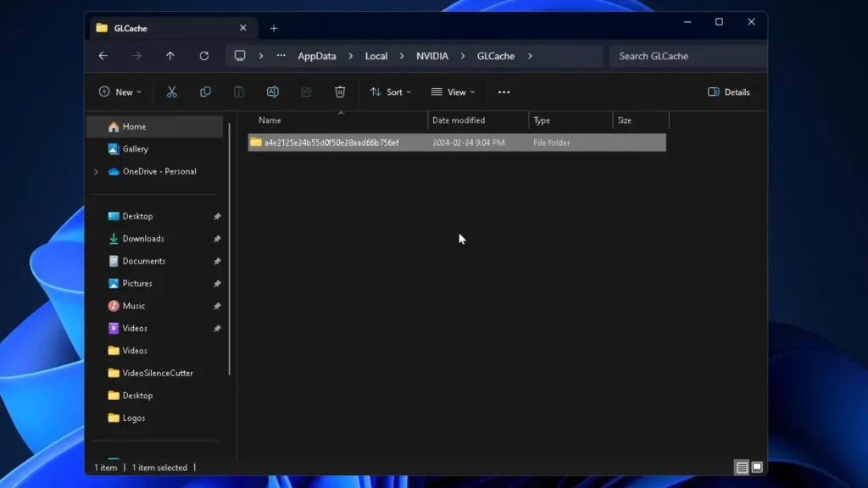Open the New item dropdown
This screenshot has height=488, width=868.
120,91
